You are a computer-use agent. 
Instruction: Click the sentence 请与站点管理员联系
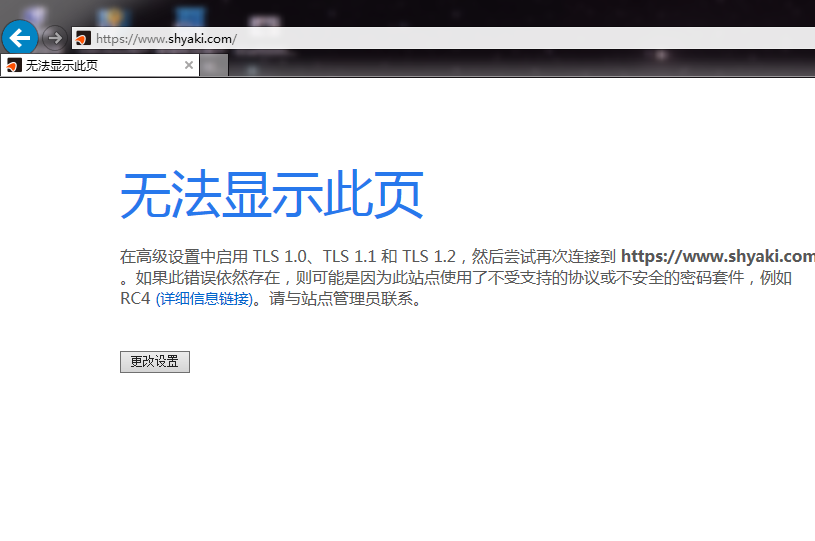pos(347,299)
